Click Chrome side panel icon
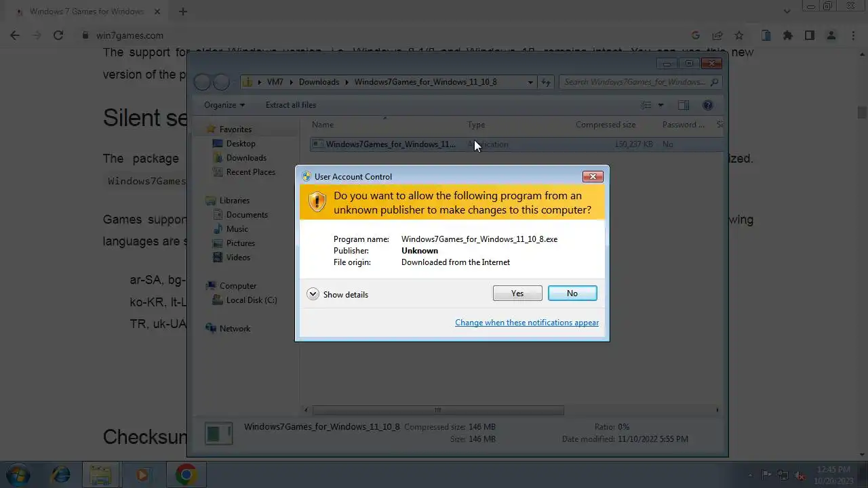The height and width of the screenshot is (488, 868). (x=810, y=35)
